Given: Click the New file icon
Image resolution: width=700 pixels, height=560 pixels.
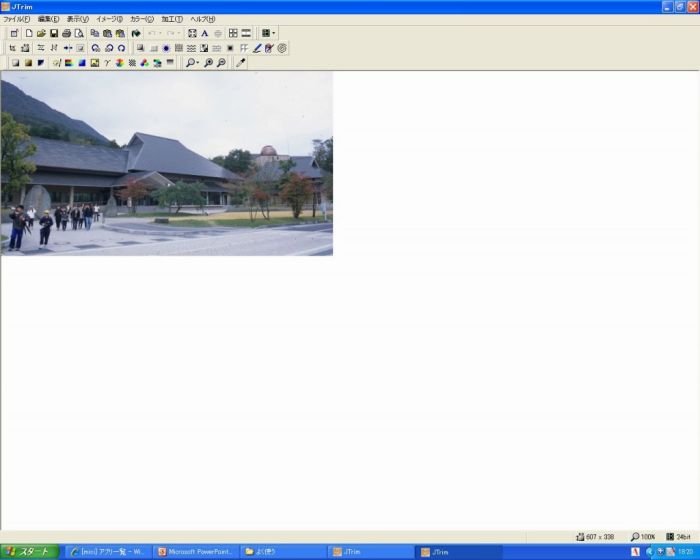Looking at the screenshot, I should pos(29,33).
